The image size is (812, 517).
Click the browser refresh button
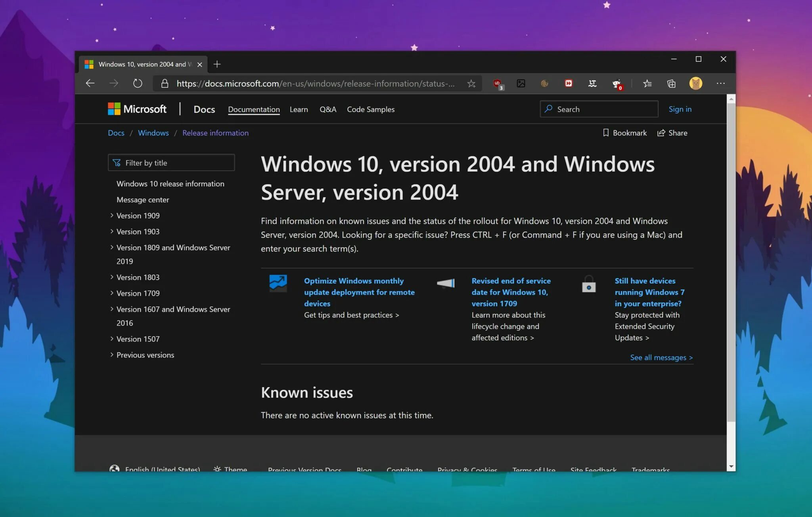pyautogui.click(x=138, y=84)
